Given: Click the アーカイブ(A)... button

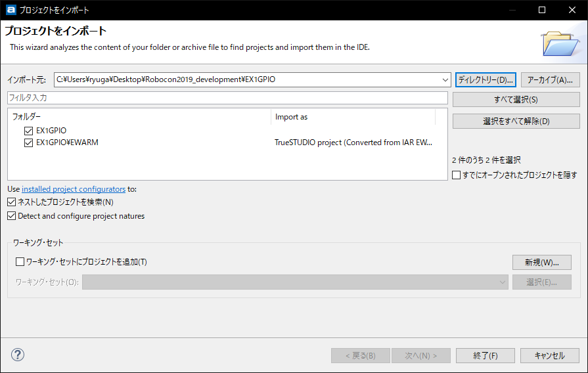Looking at the screenshot, I should [550, 80].
